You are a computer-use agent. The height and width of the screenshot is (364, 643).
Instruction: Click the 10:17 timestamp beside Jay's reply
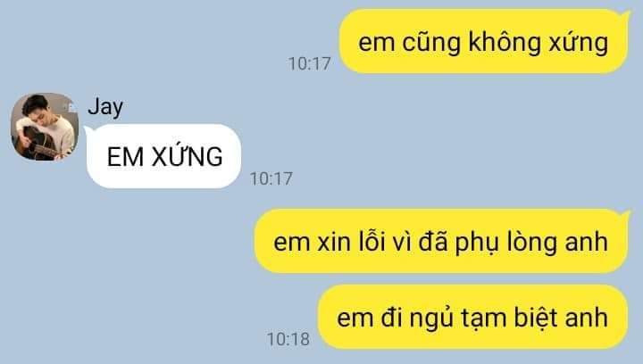point(271,178)
